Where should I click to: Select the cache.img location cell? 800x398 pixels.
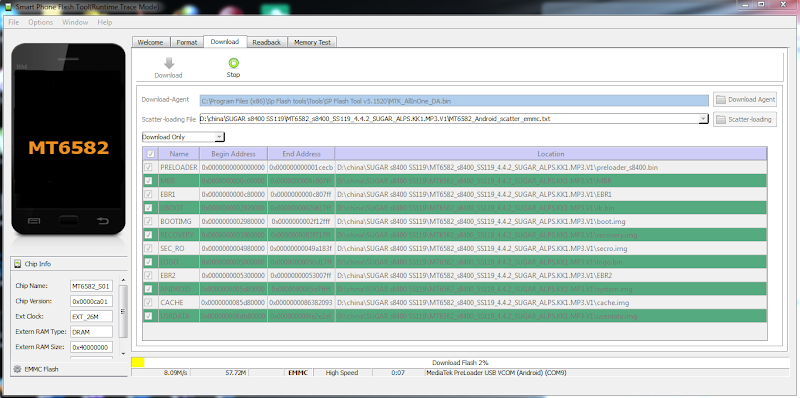click(551, 303)
